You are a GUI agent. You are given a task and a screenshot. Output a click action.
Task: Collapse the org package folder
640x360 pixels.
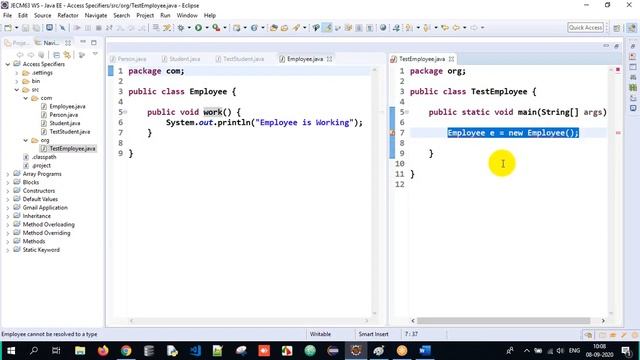pos(26,140)
